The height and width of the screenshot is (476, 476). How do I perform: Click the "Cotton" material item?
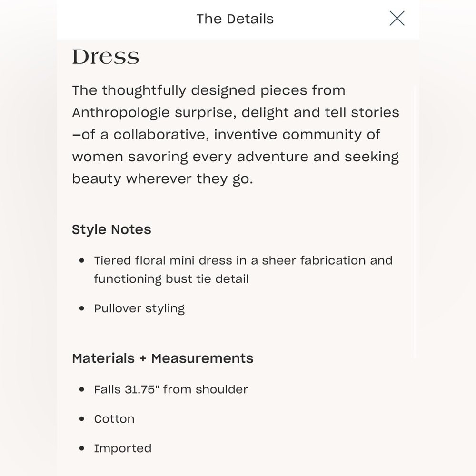click(x=114, y=419)
